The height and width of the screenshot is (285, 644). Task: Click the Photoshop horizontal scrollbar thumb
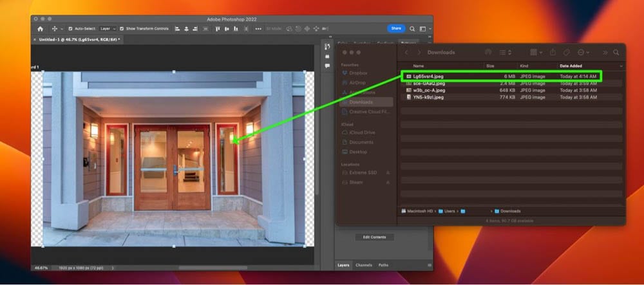[213, 268]
